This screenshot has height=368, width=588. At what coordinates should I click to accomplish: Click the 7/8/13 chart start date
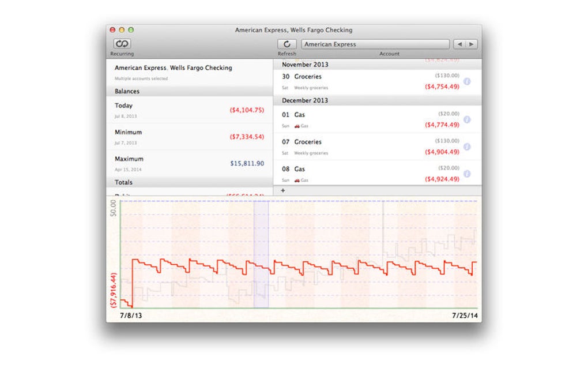131,316
